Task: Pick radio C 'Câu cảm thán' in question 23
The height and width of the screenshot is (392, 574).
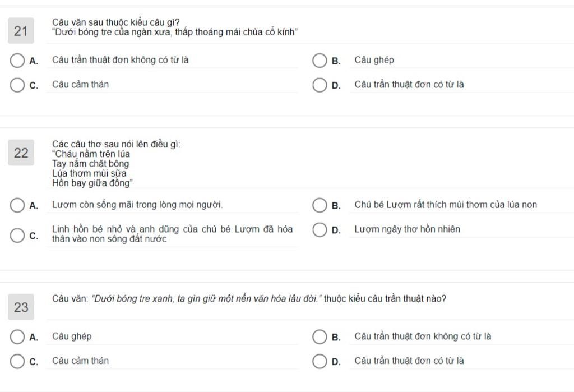Action: coord(17,361)
